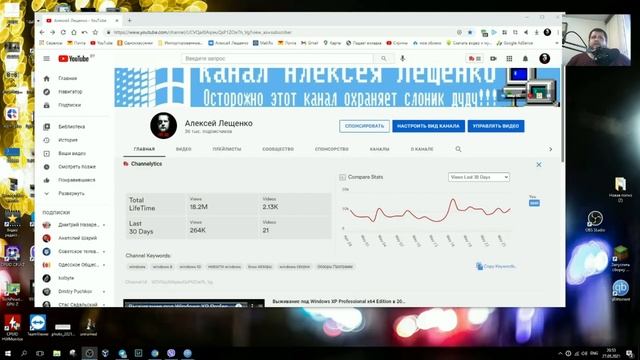Open Смотреть позже in sidebar
This screenshot has width=640, height=360.
pos(77,167)
